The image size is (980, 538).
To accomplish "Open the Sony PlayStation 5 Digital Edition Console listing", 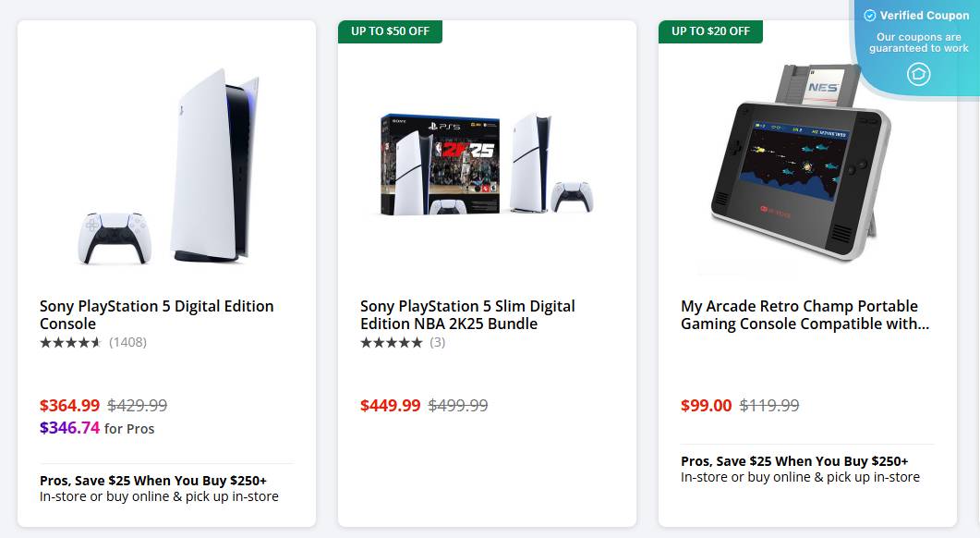I will 155,314.
